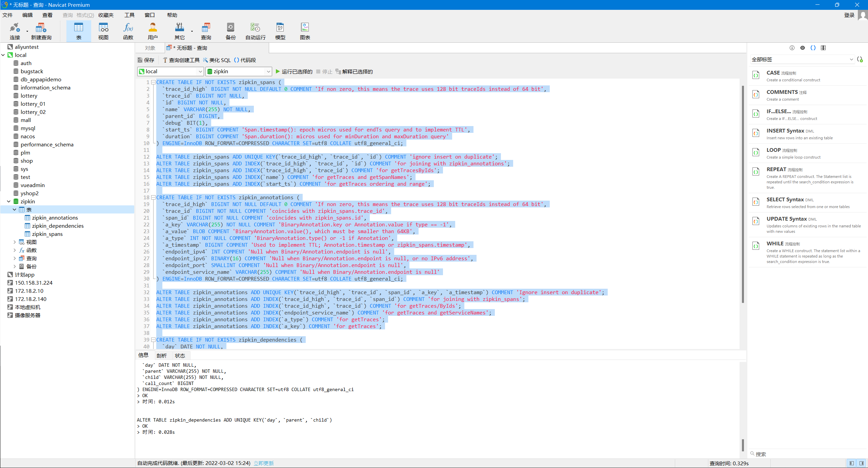Collapse the zipkin database tree node
The height and width of the screenshot is (468, 868).
8,201
